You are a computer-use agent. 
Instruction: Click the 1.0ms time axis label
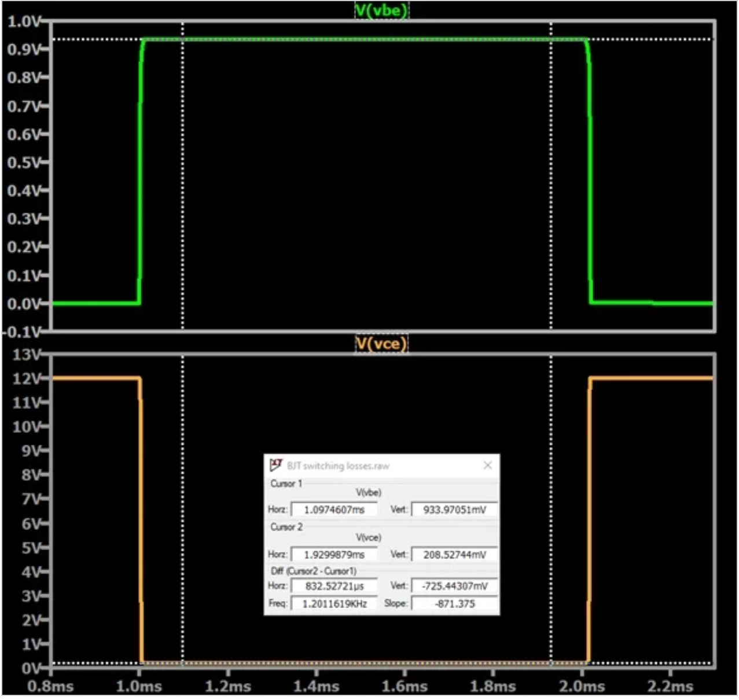pyautogui.click(x=139, y=687)
